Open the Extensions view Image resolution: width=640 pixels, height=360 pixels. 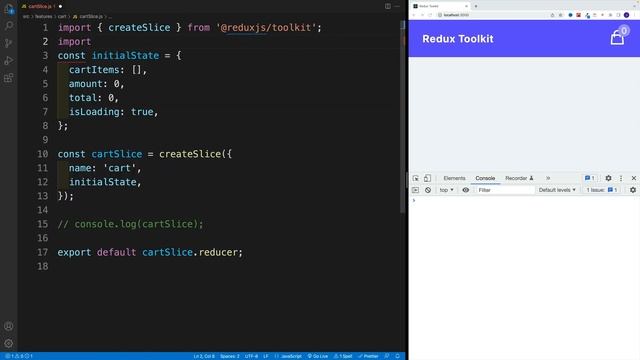[x=9, y=78]
